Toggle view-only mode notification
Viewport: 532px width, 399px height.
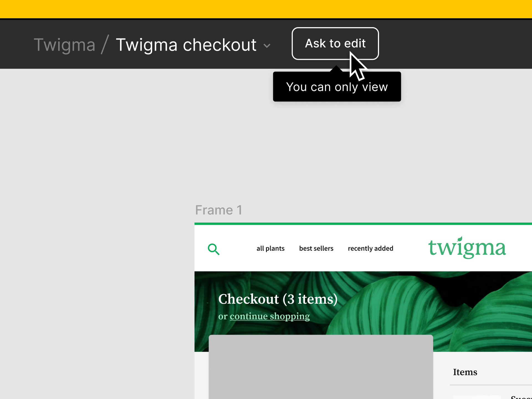337,87
